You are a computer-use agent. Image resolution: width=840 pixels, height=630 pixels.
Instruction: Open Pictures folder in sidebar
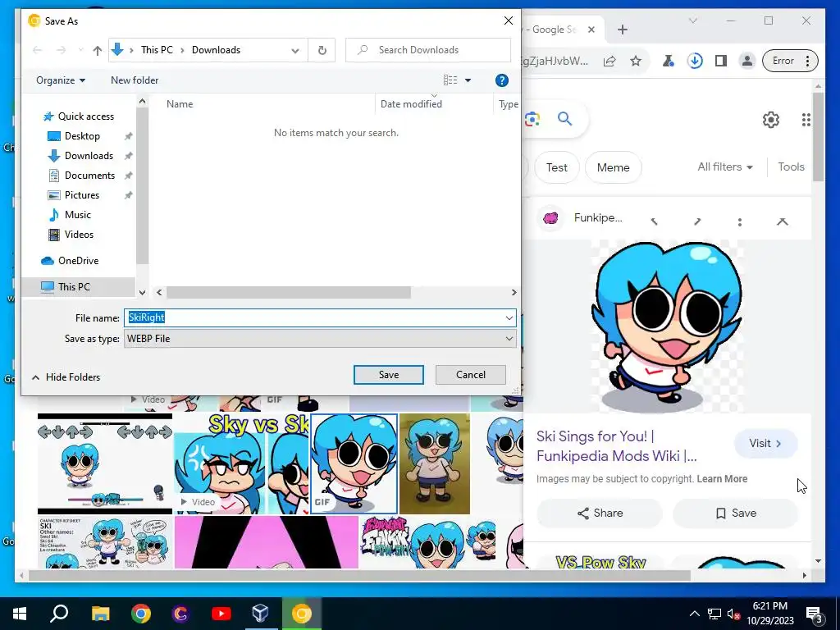[x=81, y=195]
